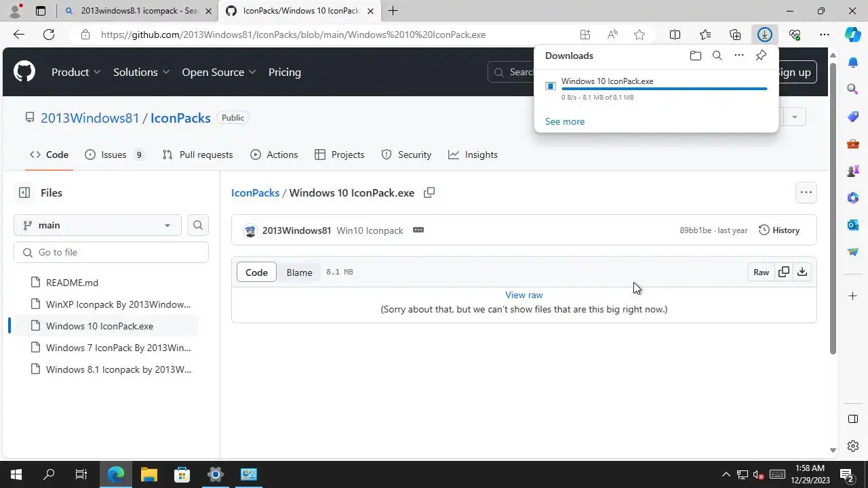Viewport: 868px width, 488px height.
Task: Collapse file tree side panel icon
Action: [24, 192]
